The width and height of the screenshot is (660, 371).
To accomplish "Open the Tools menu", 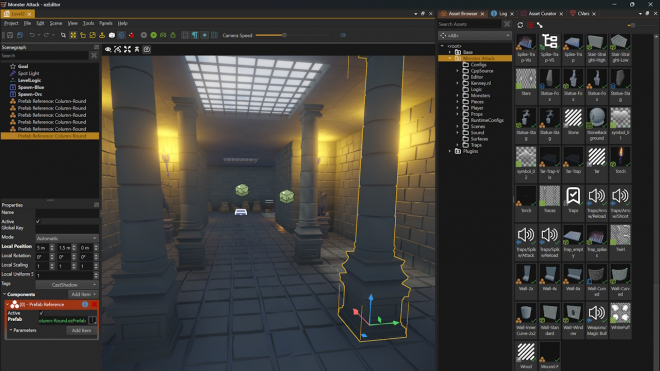I will (88, 24).
